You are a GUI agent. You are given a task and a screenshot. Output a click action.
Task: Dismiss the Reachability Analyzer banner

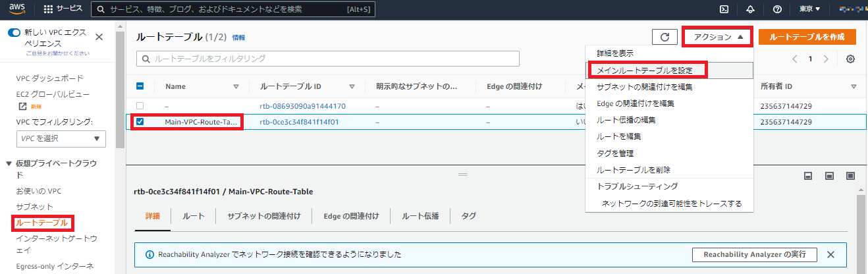tap(830, 254)
